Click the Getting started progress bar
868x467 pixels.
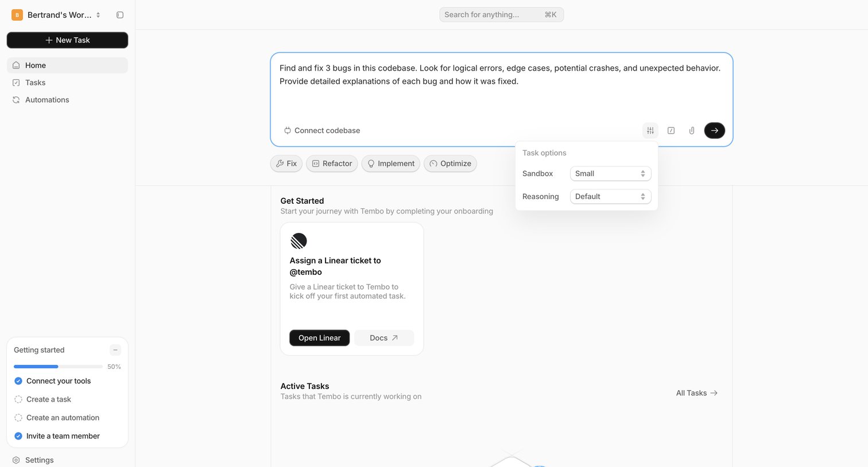58,367
